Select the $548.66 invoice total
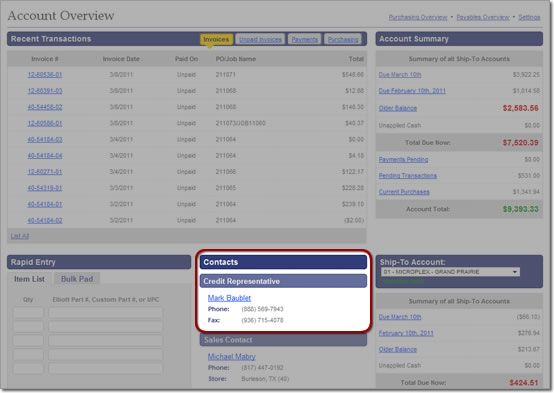The height and width of the screenshot is (393, 554). [x=353, y=75]
